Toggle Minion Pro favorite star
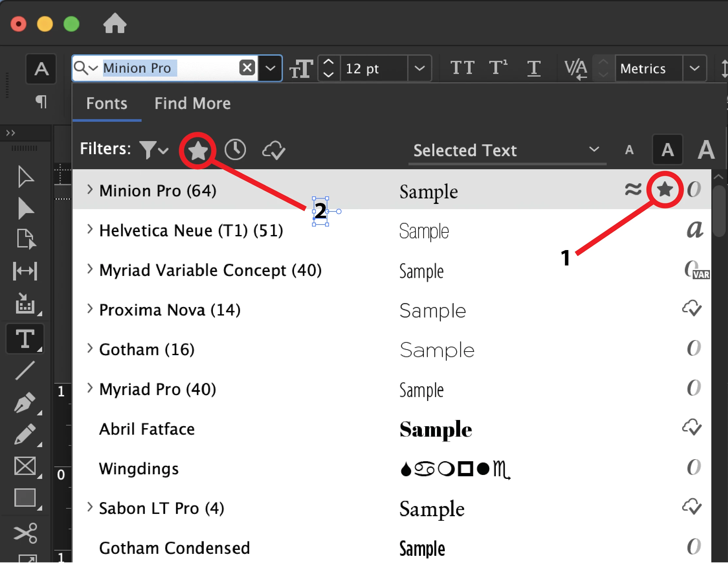Image resolution: width=728 pixels, height=563 pixels. [665, 190]
